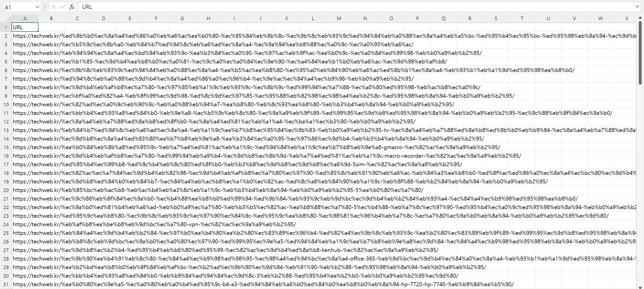
Task: Click the URL containing office-365 in row 28
Action: pos(325,259)
